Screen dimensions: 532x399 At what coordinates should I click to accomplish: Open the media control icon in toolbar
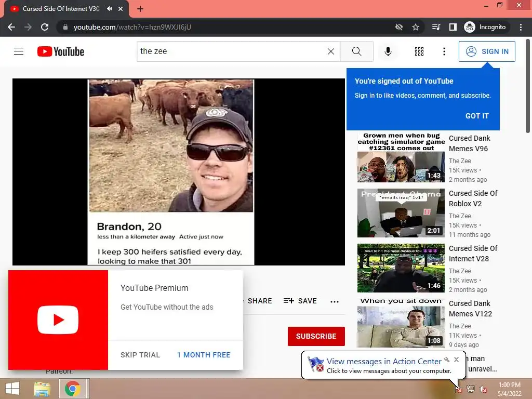[x=436, y=27]
